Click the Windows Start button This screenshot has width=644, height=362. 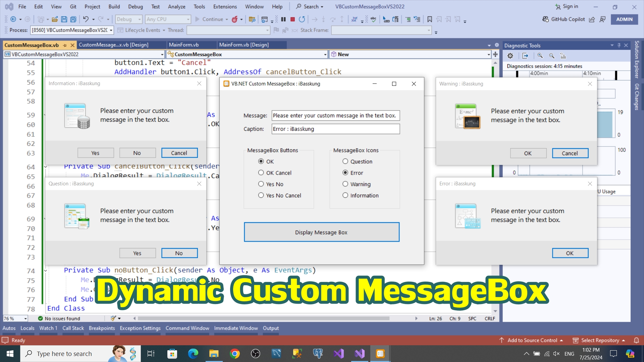coord(10,354)
